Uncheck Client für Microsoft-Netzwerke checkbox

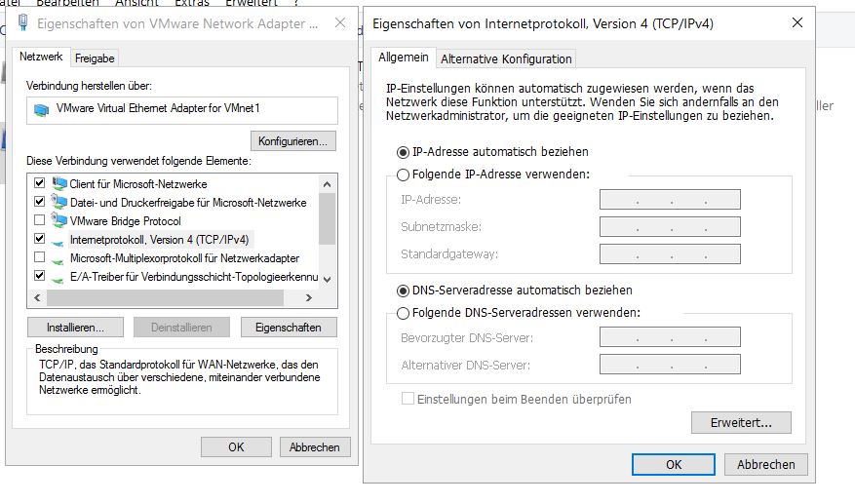click(x=39, y=183)
